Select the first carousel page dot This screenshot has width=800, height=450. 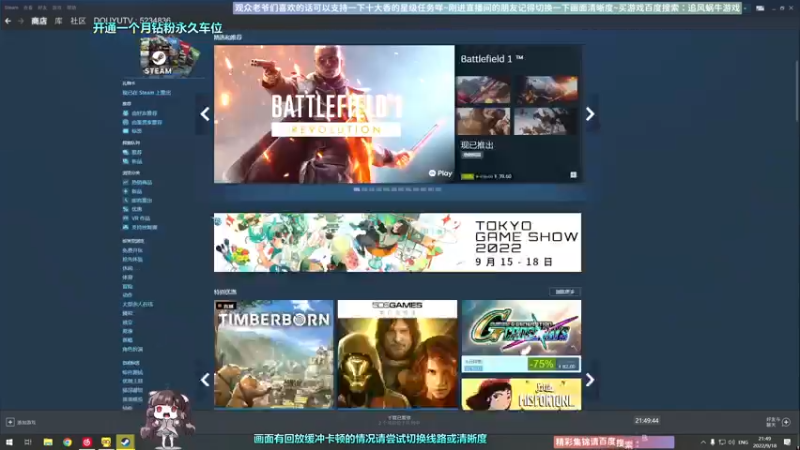pyautogui.click(x=357, y=189)
